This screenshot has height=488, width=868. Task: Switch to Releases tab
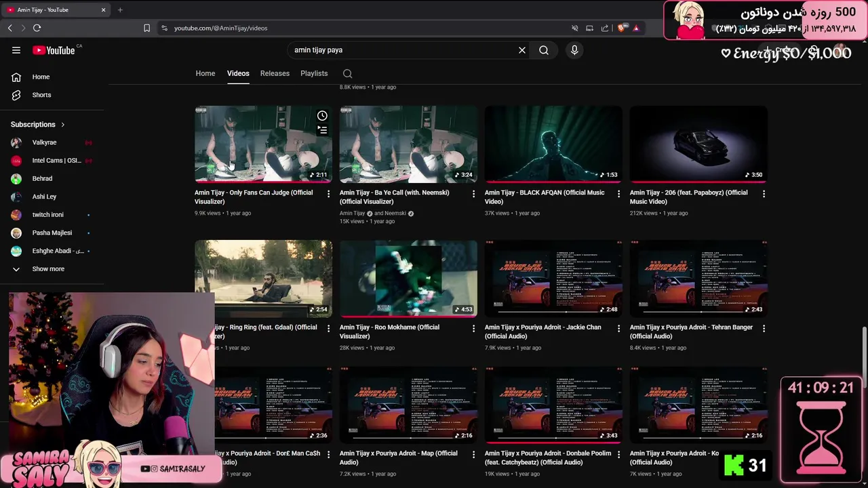coord(275,73)
